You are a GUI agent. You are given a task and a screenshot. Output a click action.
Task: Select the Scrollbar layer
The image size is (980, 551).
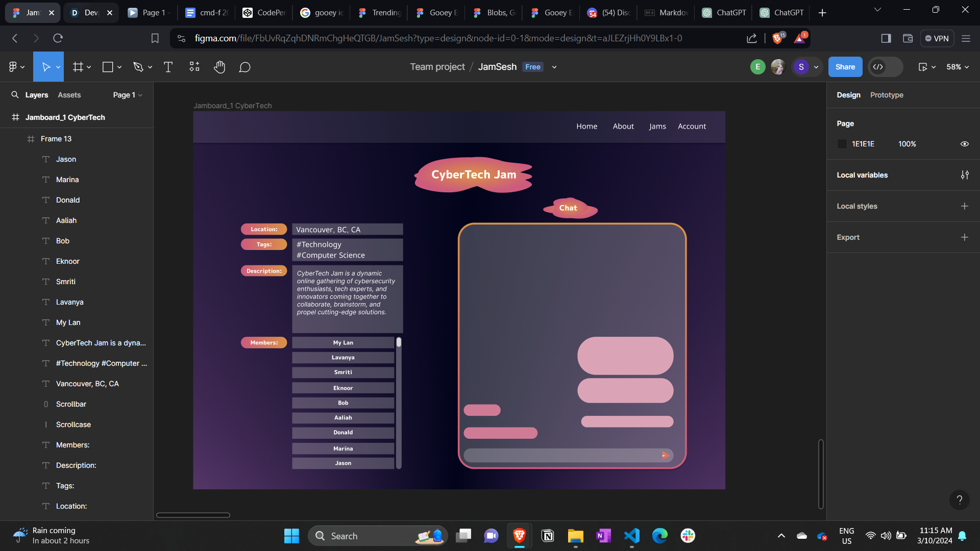tap(71, 404)
